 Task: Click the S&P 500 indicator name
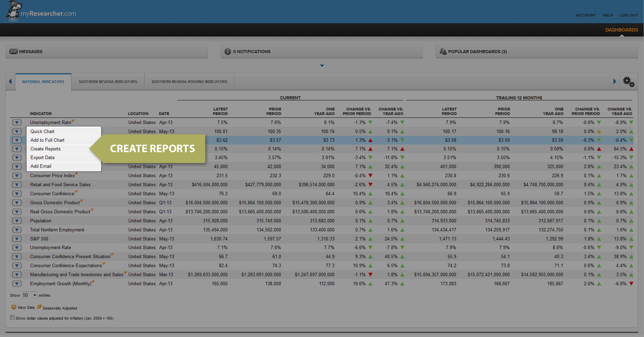pos(39,239)
